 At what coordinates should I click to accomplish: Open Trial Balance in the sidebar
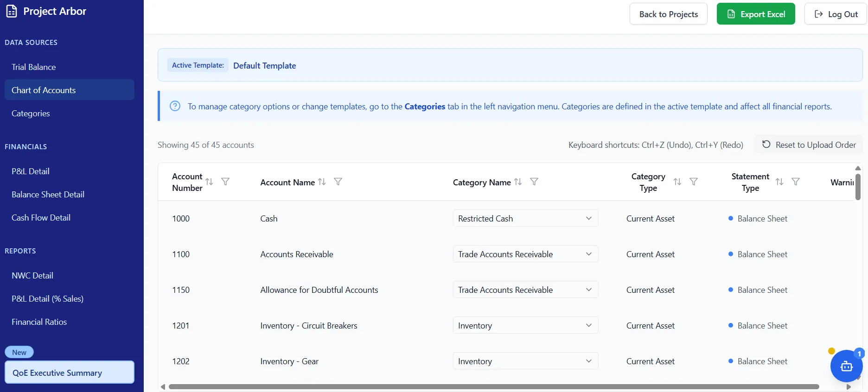(x=34, y=67)
